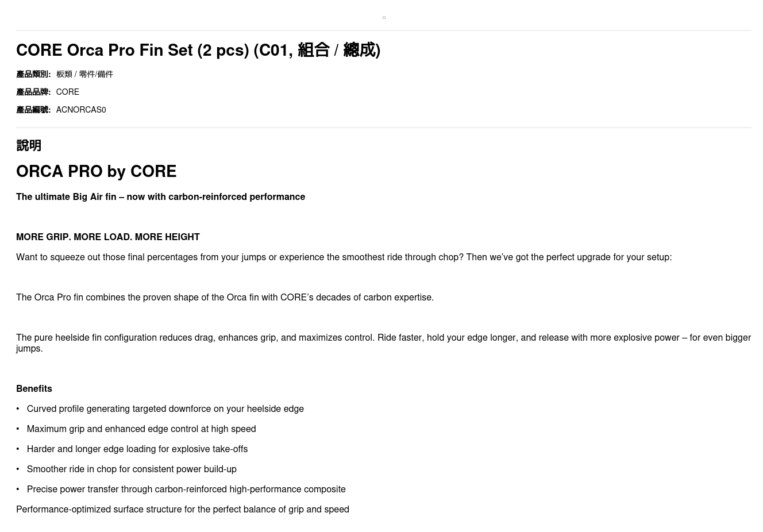This screenshot has width=763, height=532.
Task: Click the CORE Orca Pro Fin Set title
Action: [198, 50]
